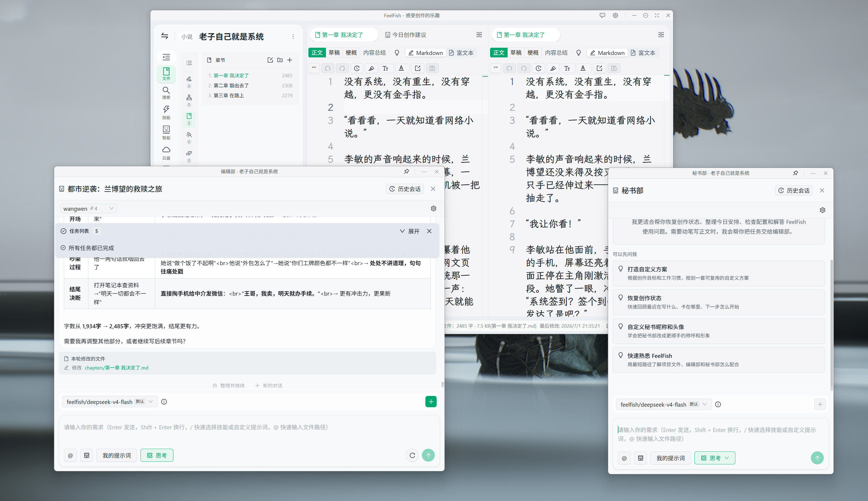Viewport: 868px width, 501px height.
Task: Open history conversations in editor department
Action: coord(405,189)
